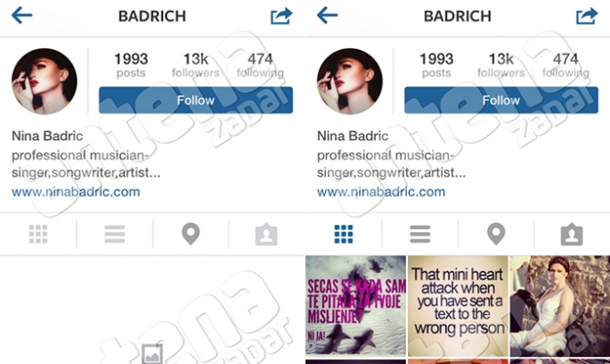Follow Nina Badric in left screenshot
Viewport: 610px width, 364px height.
pos(196,100)
